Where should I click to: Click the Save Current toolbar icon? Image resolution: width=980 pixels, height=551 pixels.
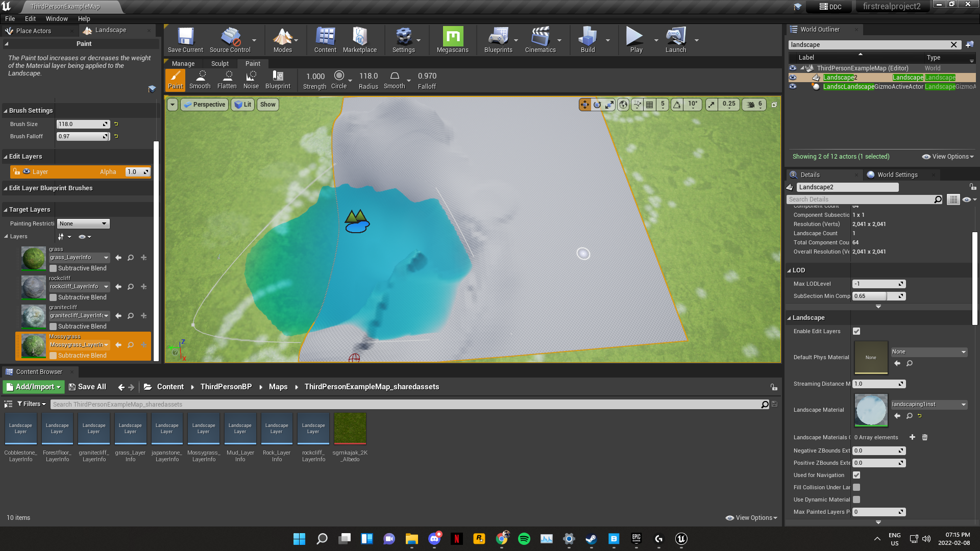point(185,40)
